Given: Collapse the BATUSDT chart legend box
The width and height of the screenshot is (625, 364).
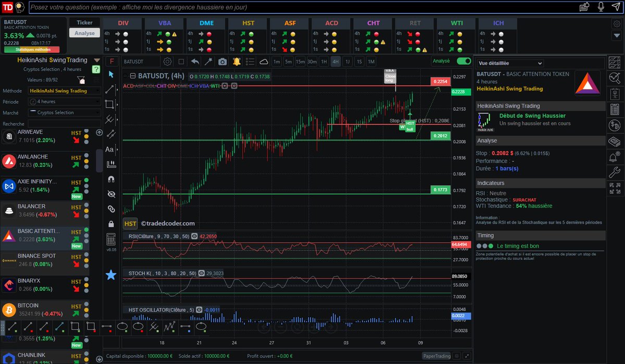Looking at the screenshot, I should [133, 76].
